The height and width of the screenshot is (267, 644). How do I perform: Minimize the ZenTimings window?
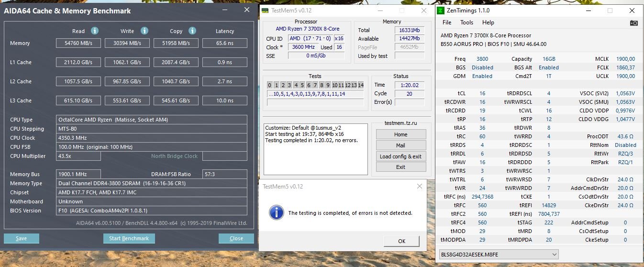coord(588,10)
